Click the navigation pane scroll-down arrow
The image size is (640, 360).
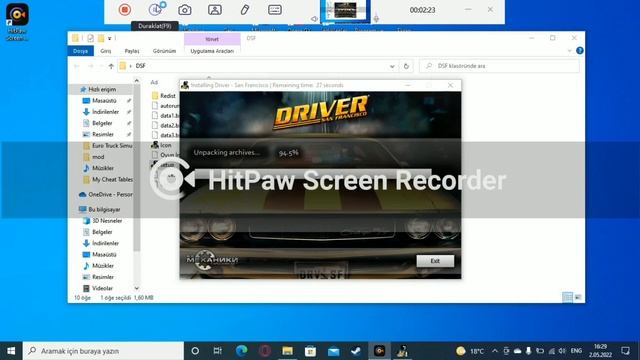137,288
